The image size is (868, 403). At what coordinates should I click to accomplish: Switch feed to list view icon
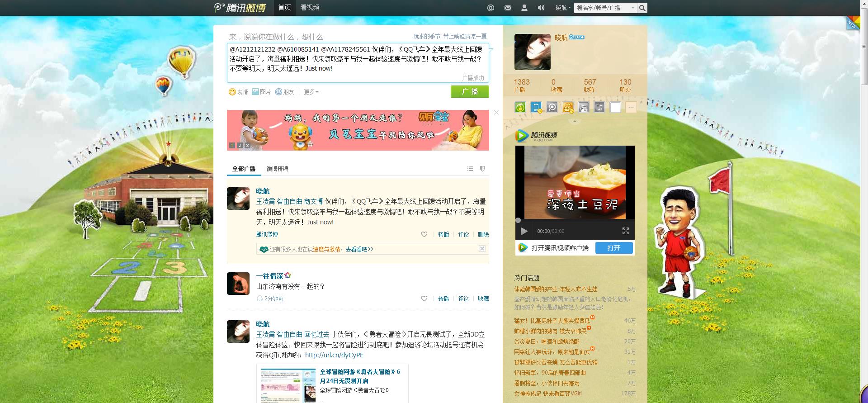[x=470, y=169]
